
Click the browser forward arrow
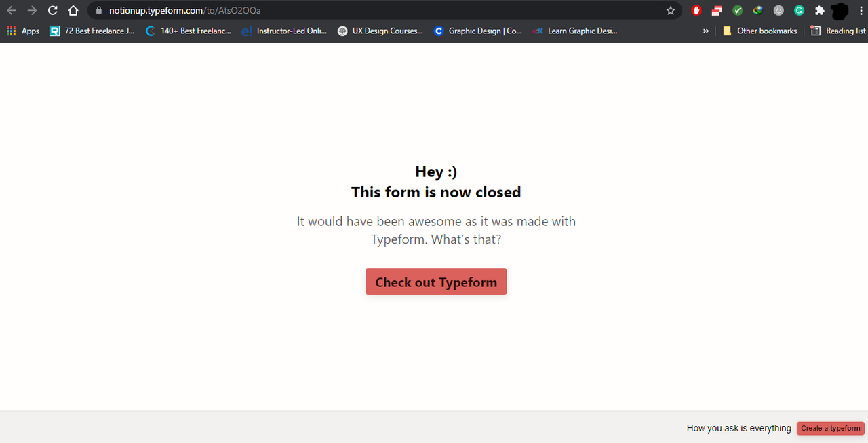32,10
